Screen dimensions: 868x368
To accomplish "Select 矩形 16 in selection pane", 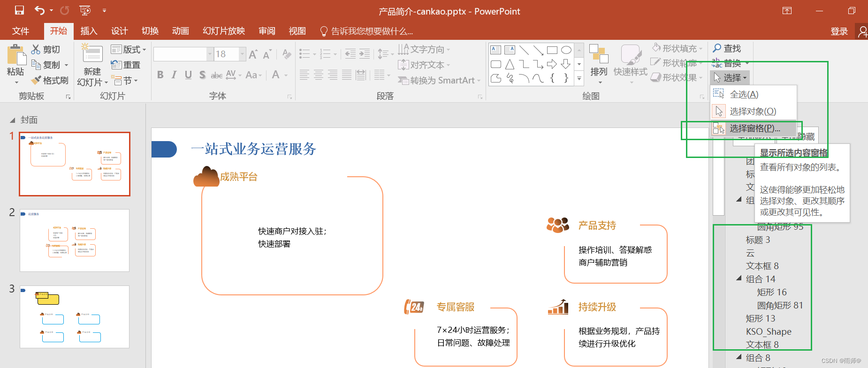I will pyautogui.click(x=771, y=292).
